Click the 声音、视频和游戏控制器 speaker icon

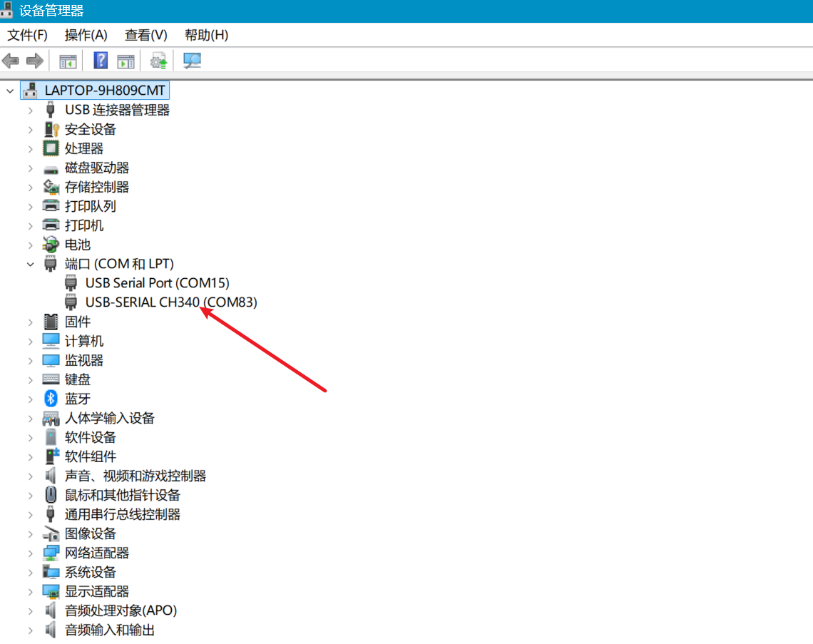point(51,476)
